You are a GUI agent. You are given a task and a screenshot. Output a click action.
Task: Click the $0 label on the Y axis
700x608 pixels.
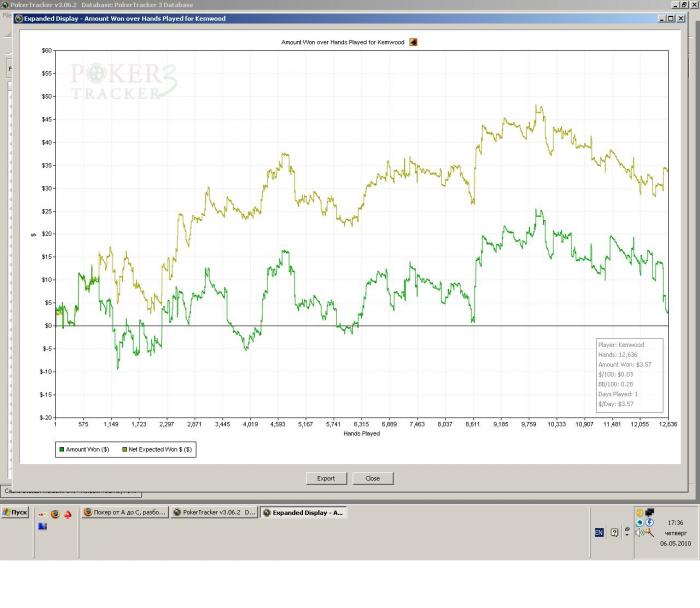pyautogui.click(x=48, y=325)
